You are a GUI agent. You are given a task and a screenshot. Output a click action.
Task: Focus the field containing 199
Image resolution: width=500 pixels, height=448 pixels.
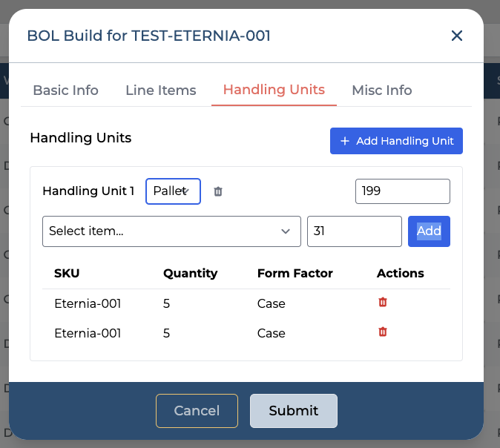(402, 191)
